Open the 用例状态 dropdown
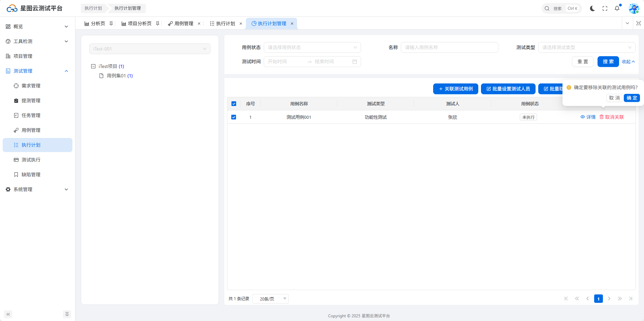This screenshot has height=321, width=644. tap(312, 47)
